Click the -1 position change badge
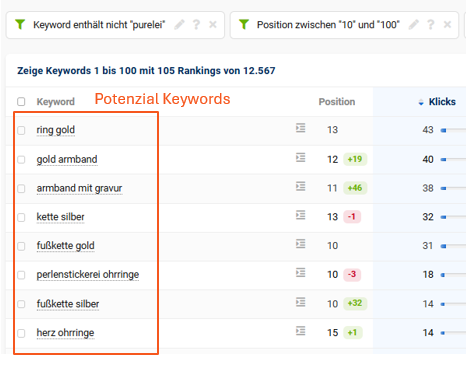This screenshot has height=366, width=466. coord(352,217)
